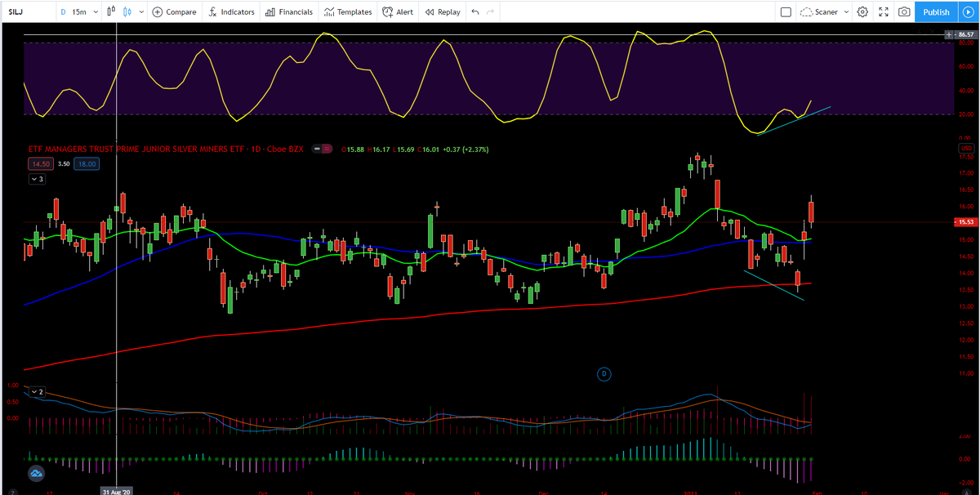Click the 3.50 spread value
This screenshot has height=495, width=980.
pyautogui.click(x=62, y=164)
